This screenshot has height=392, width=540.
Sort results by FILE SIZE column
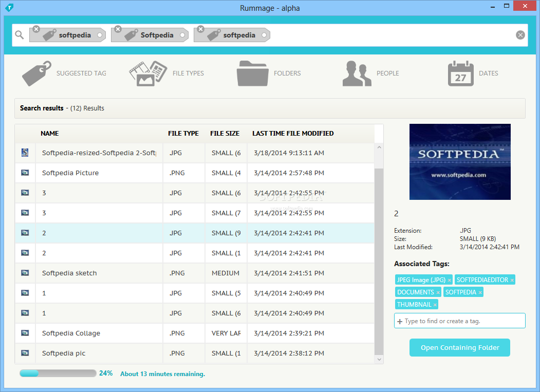(225, 133)
